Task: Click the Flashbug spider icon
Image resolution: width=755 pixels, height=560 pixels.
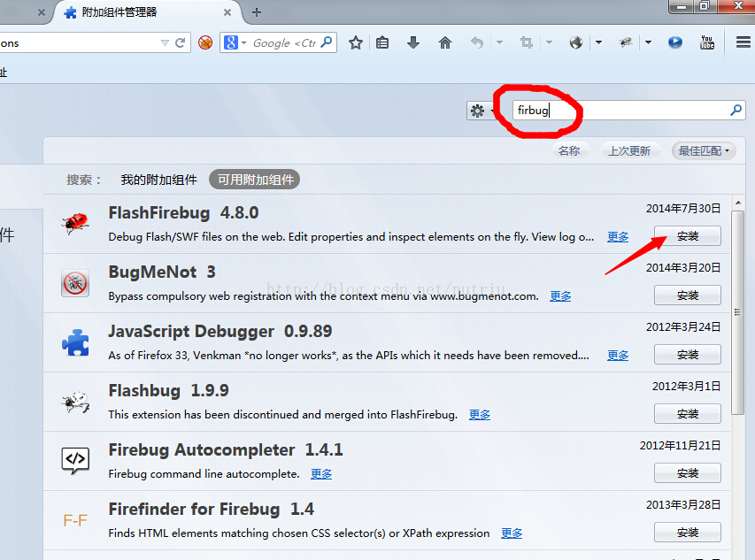Action: 75,402
